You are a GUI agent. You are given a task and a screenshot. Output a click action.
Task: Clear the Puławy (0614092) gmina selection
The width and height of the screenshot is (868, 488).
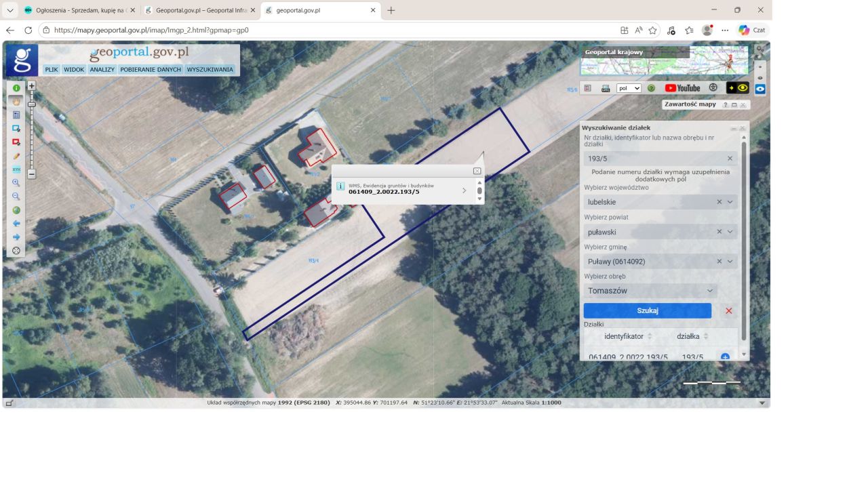[x=719, y=262]
